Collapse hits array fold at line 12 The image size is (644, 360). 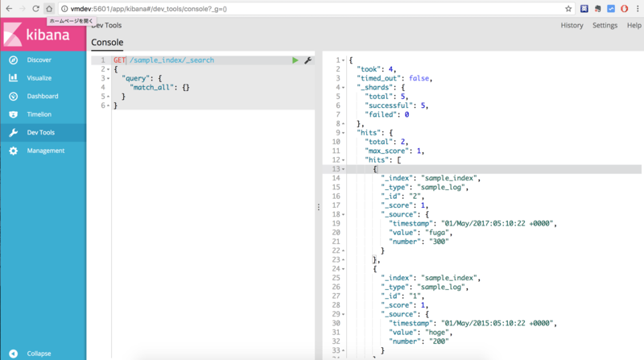click(344, 160)
